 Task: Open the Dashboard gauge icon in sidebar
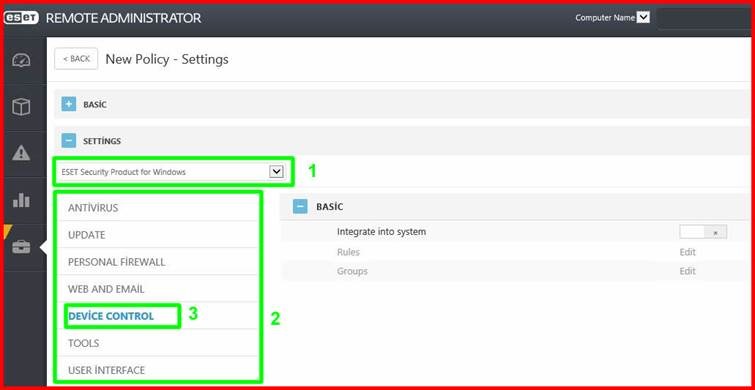(21, 60)
